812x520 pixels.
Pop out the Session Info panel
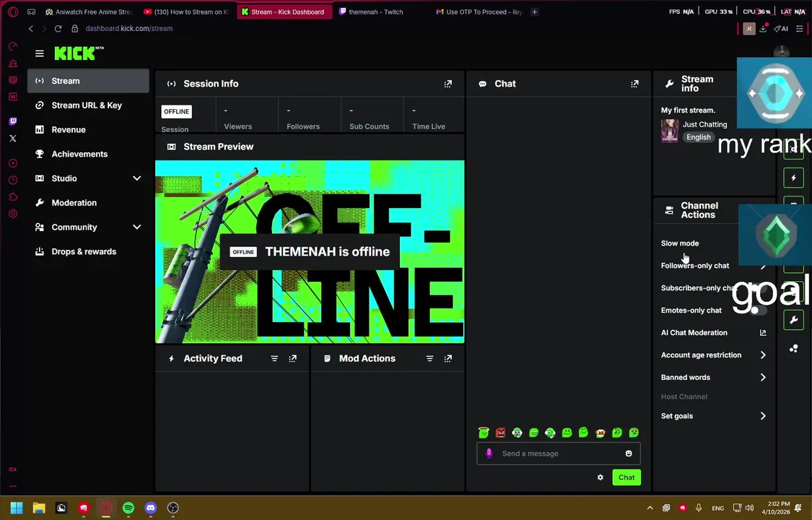(x=448, y=84)
